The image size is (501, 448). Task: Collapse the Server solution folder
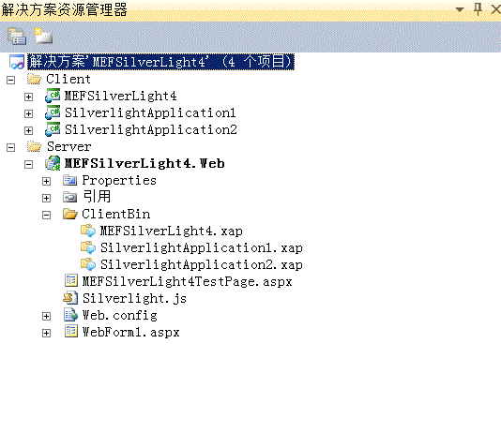11,148
